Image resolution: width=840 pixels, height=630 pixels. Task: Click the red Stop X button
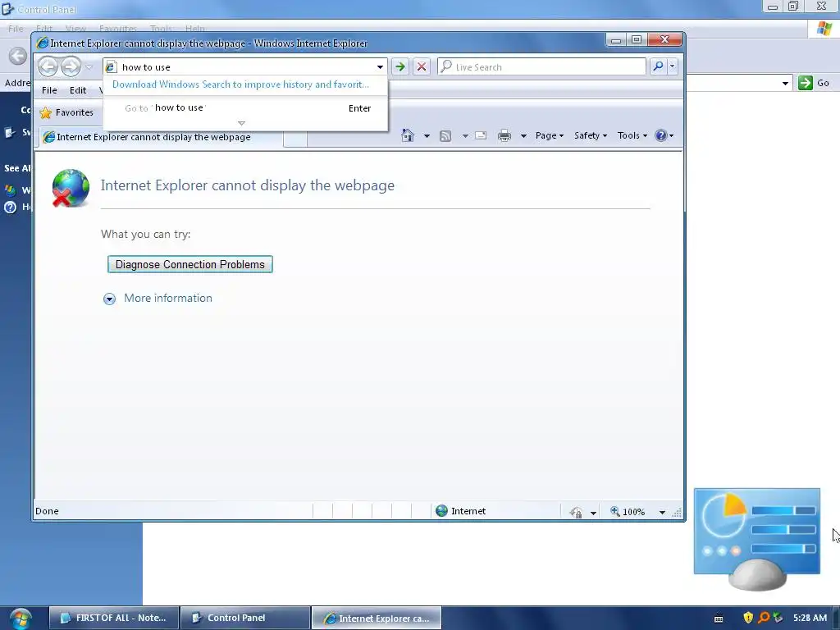[422, 67]
